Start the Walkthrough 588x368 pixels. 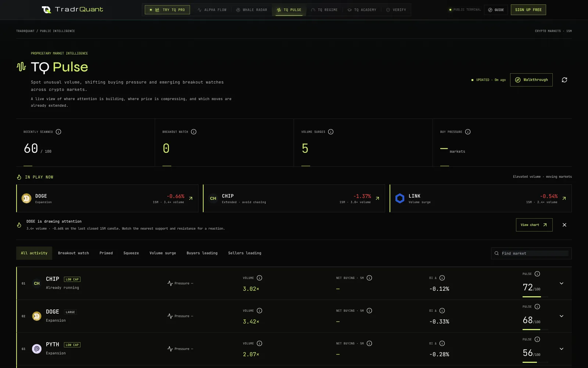(x=531, y=80)
